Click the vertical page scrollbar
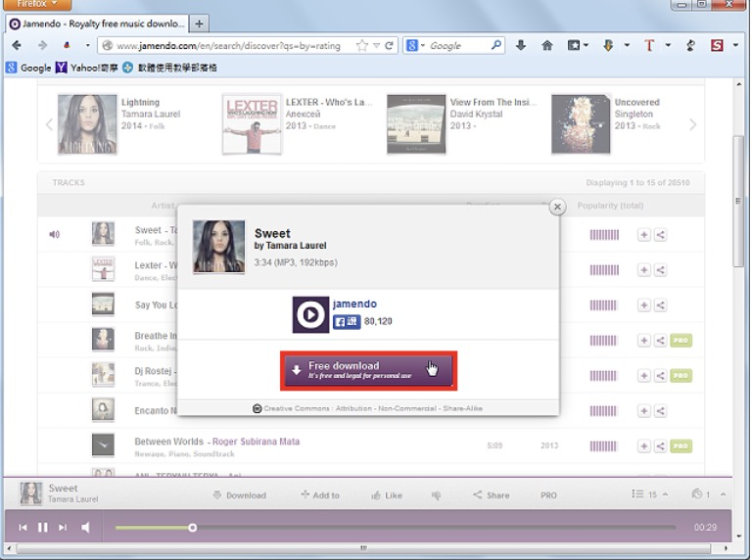This screenshot has height=560, width=752. pos(738,202)
